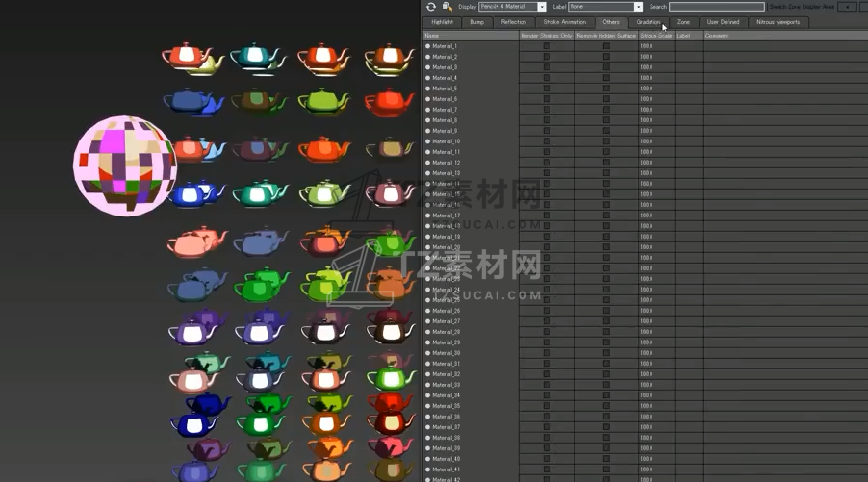Click the material sphere icon for Material_26
868x482 pixels.
coord(428,311)
